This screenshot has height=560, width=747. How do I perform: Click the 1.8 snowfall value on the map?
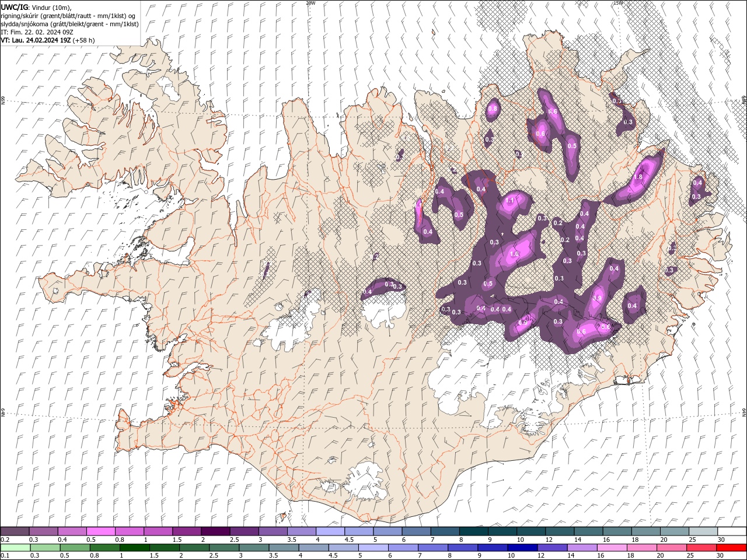(638, 177)
